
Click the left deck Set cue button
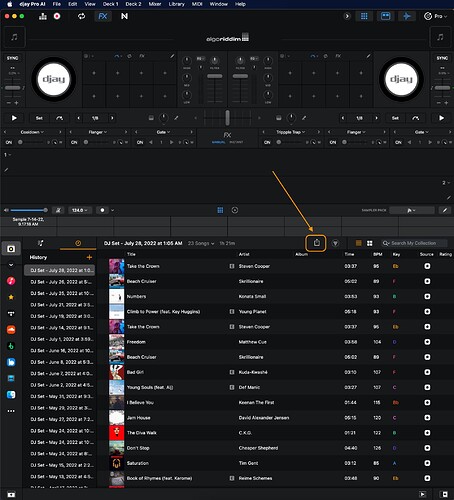(39, 118)
